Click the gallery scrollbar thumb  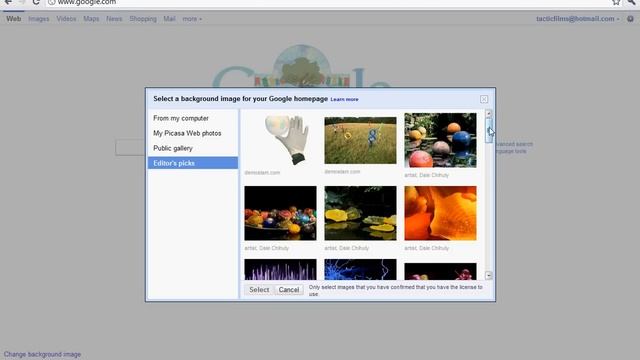[489, 130]
